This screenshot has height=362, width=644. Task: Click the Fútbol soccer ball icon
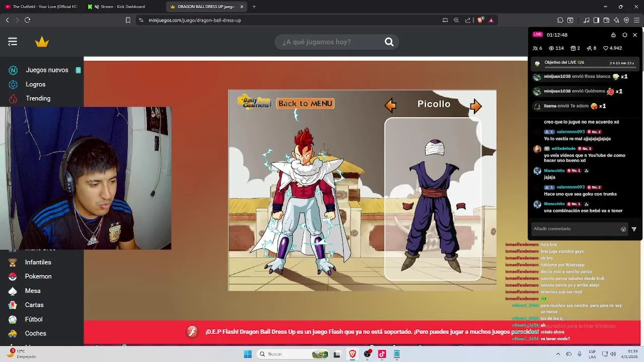click(x=13, y=319)
